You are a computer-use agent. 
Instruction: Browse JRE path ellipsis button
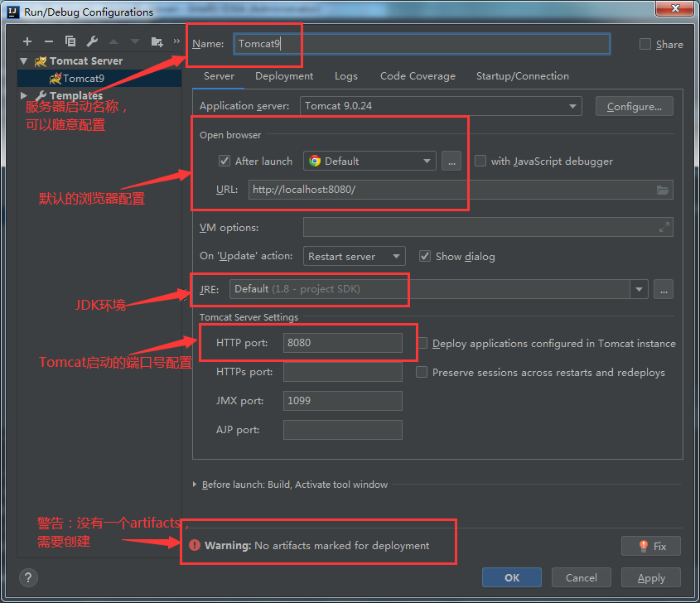tap(664, 289)
